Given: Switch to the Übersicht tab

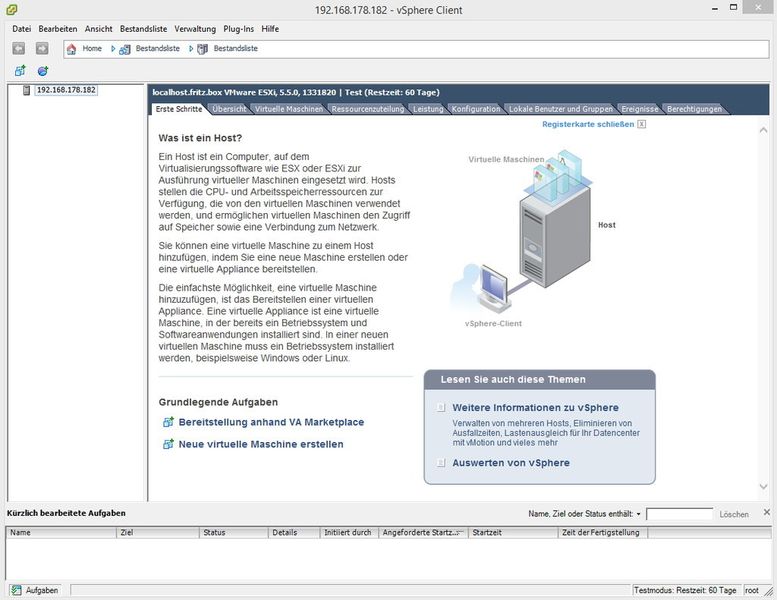Looking at the screenshot, I should coord(229,109).
